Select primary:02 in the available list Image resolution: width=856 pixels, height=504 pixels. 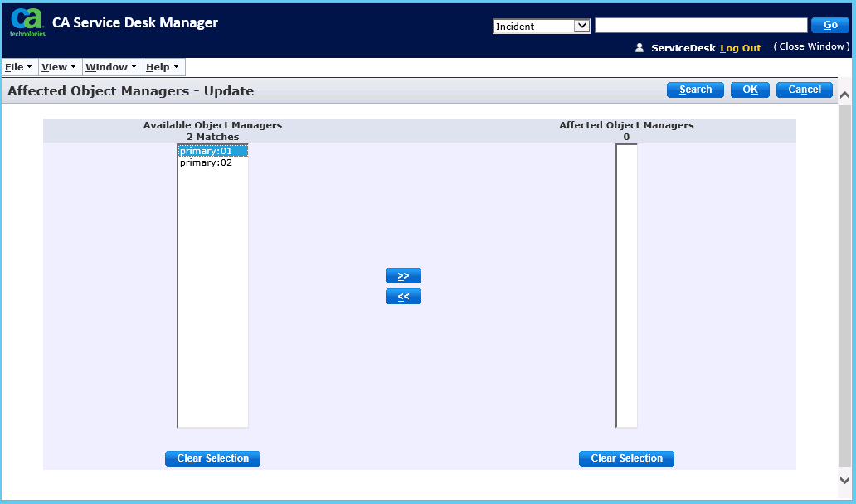pos(207,163)
